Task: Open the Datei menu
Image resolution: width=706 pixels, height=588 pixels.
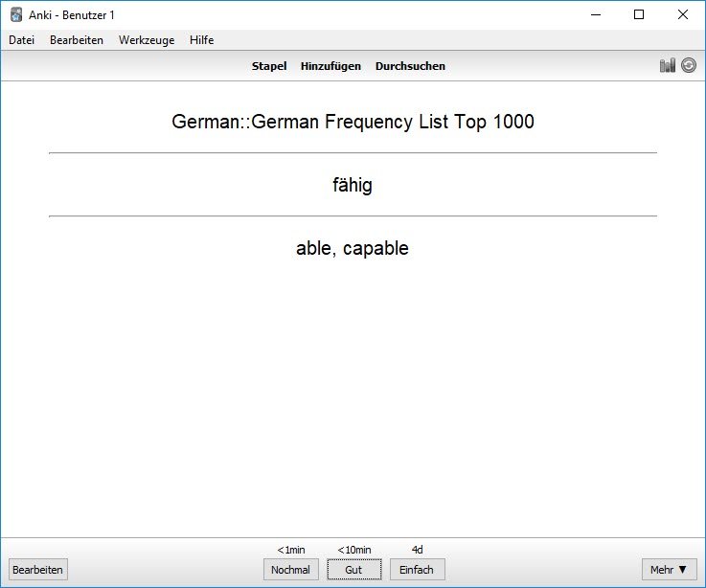Action: point(22,40)
